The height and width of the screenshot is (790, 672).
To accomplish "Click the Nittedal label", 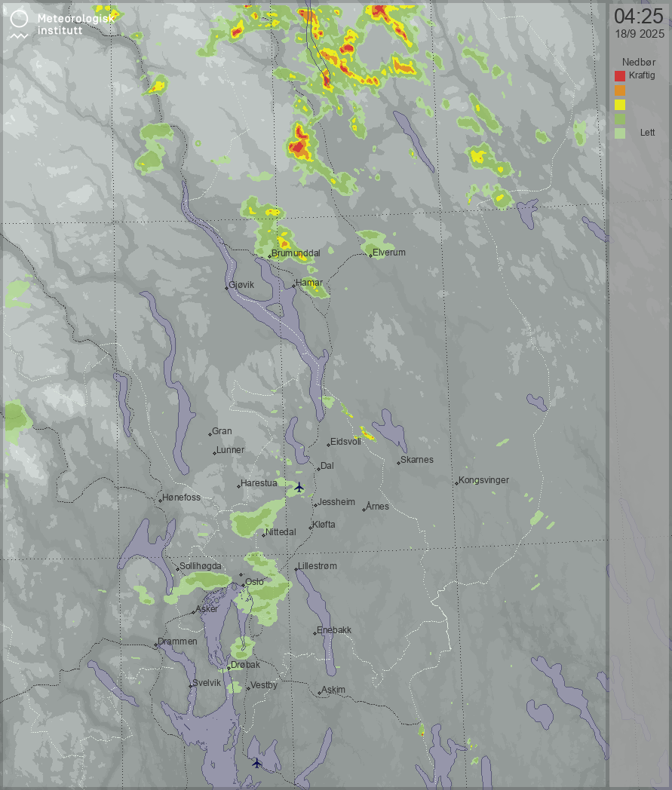I will [281, 532].
